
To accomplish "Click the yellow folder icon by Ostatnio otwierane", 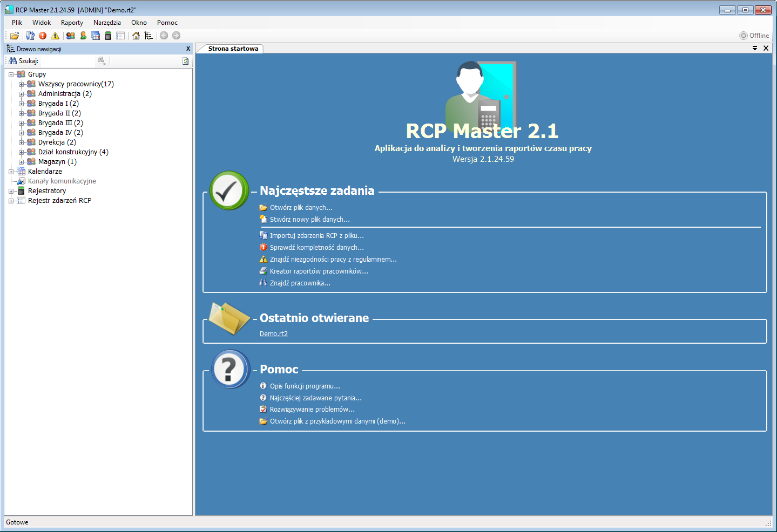I will (x=229, y=318).
